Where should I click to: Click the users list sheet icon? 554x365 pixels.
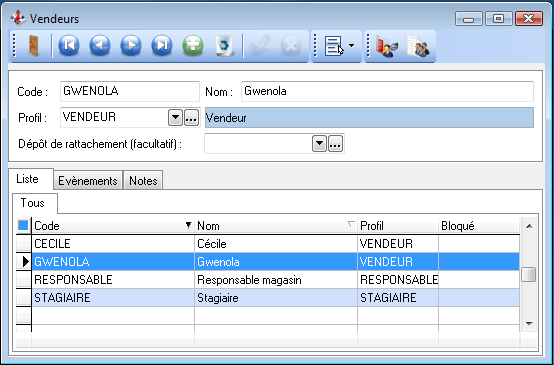pos(418,46)
